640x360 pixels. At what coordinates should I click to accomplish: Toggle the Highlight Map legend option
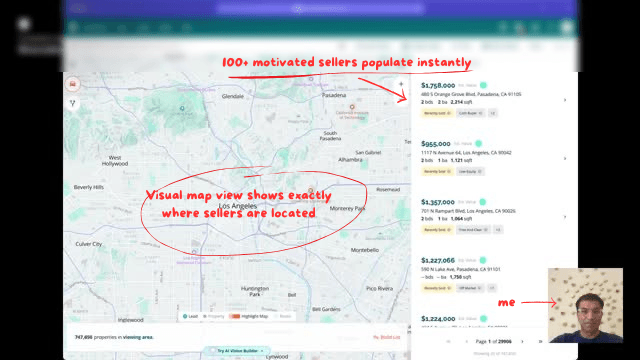tap(249, 316)
